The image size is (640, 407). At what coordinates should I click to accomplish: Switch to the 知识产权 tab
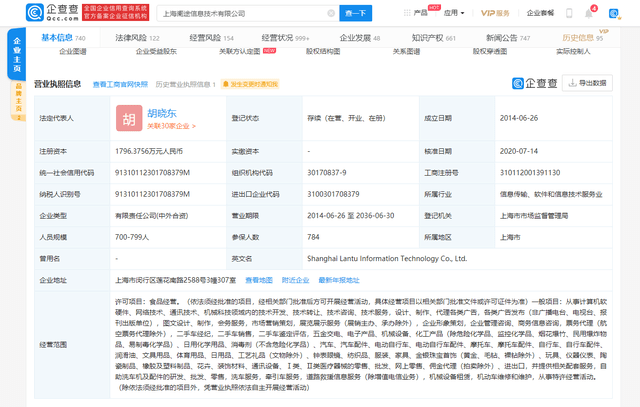[x=433, y=38]
